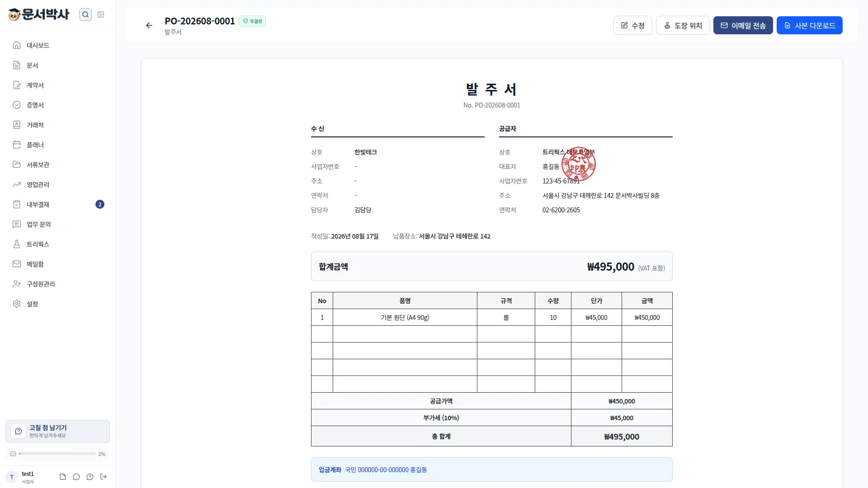Click the 업무 문의 message icon

pos(17,224)
